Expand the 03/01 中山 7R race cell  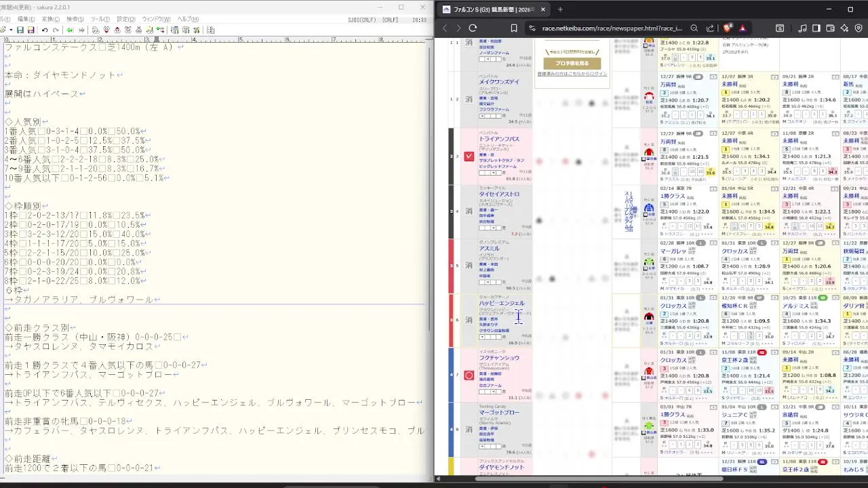[713, 407]
